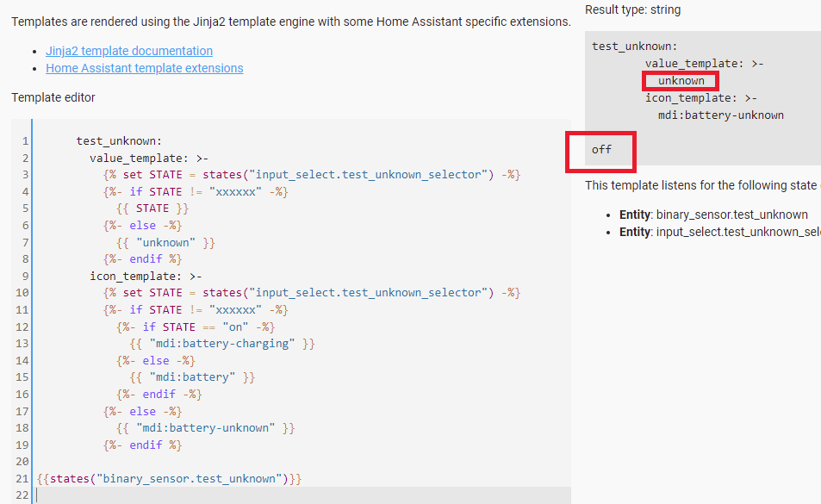821x504 pixels.
Task: Open the Home Assistant template extensions link
Action: (x=144, y=68)
